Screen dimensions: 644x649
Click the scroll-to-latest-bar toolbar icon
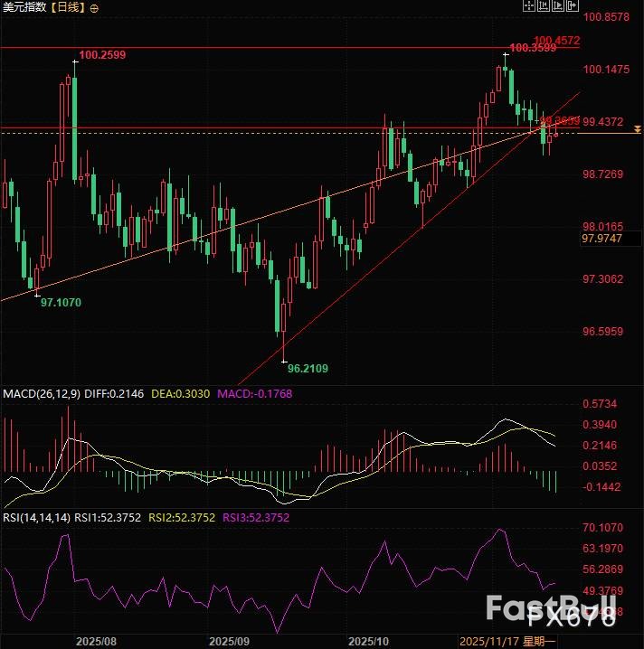tap(573, 5)
